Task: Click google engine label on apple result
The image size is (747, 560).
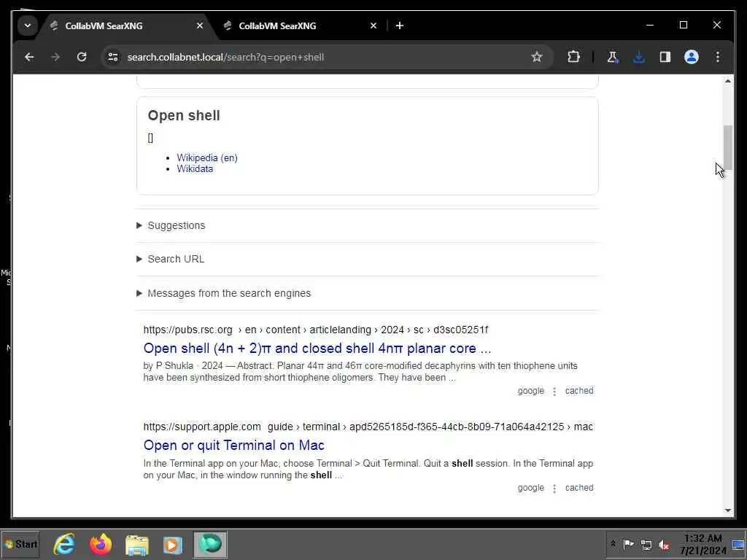Action: pos(531,488)
